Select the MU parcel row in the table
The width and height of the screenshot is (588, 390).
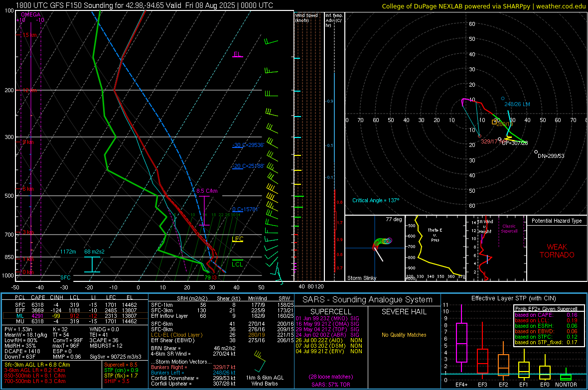pyautogui.click(x=75, y=321)
